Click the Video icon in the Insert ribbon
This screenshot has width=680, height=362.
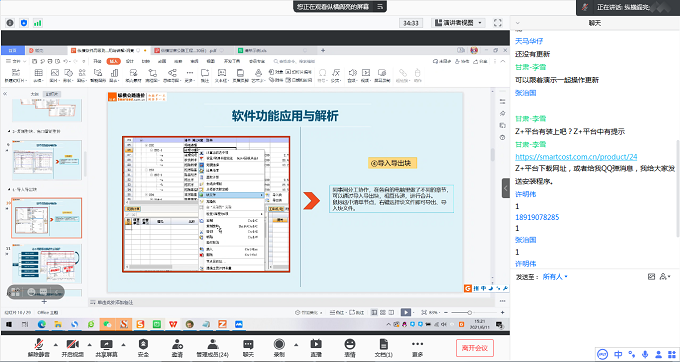[x=366, y=75]
